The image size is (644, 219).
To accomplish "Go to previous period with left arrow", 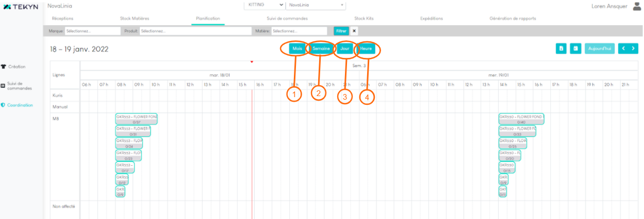I will (x=623, y=49).
